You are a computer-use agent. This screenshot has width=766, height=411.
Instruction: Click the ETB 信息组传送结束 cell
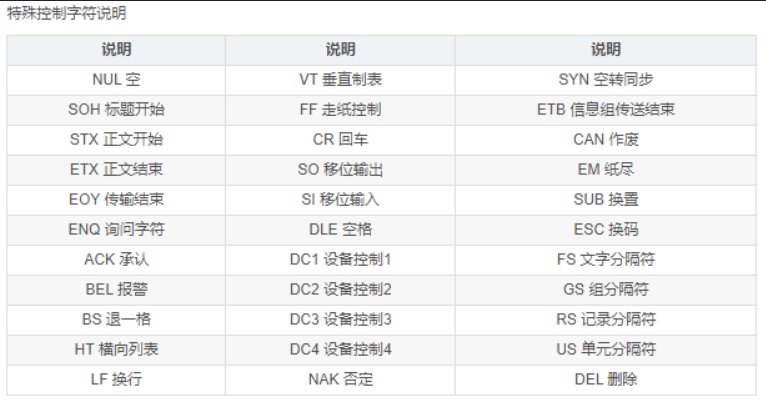tap(605, 109)
